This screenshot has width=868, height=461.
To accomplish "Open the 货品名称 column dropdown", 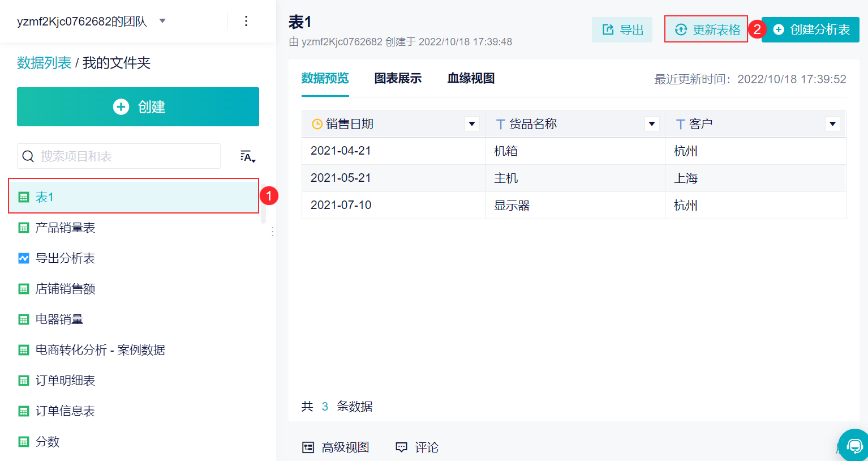I will click(x=652, y=123).
